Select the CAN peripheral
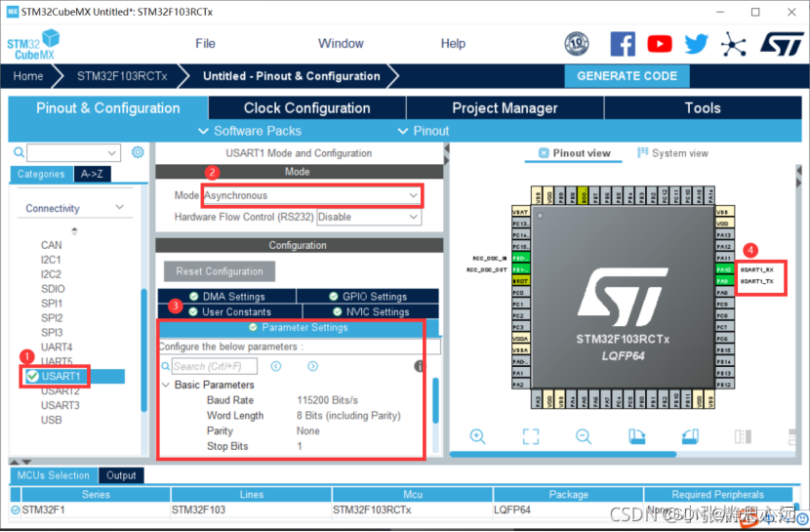Image resolution: width=810 pixels, height=532 pixels. click(51, 245)
